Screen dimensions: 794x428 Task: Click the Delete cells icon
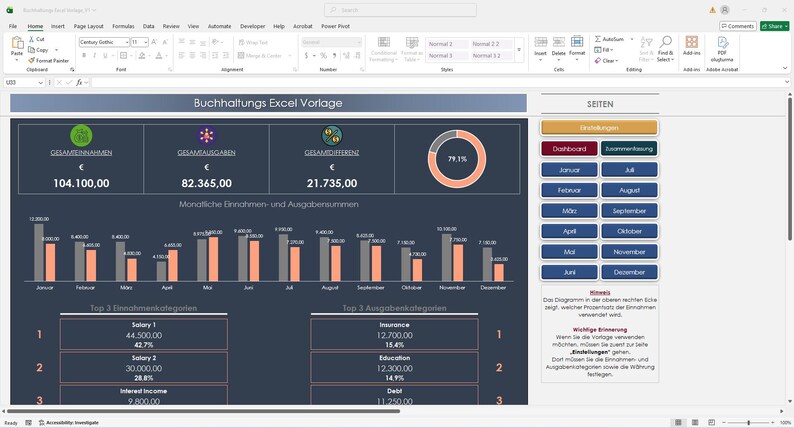pos(559,42)
